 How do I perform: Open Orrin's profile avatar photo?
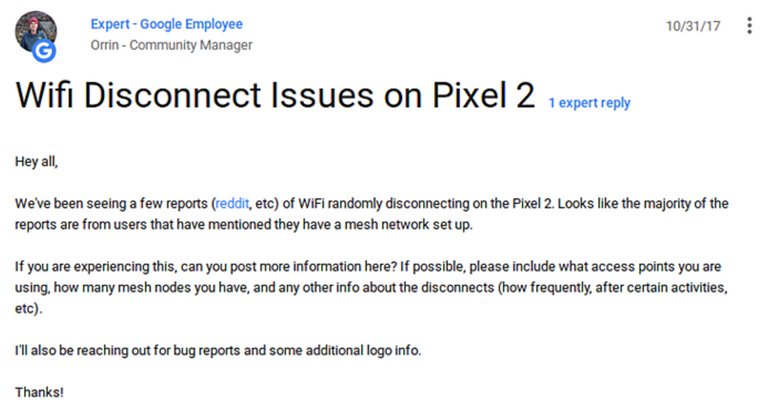pyautogui.click(x=34, y=30)
